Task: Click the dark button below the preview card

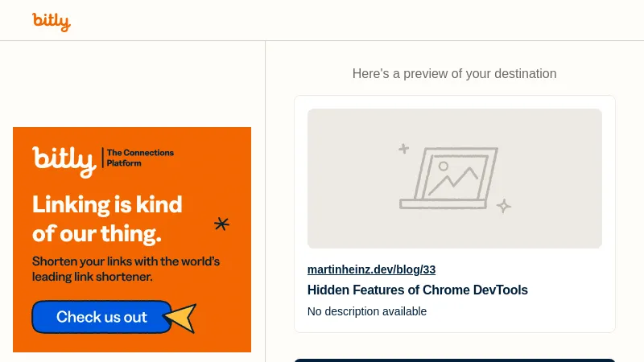Action: tap(454, 360)
